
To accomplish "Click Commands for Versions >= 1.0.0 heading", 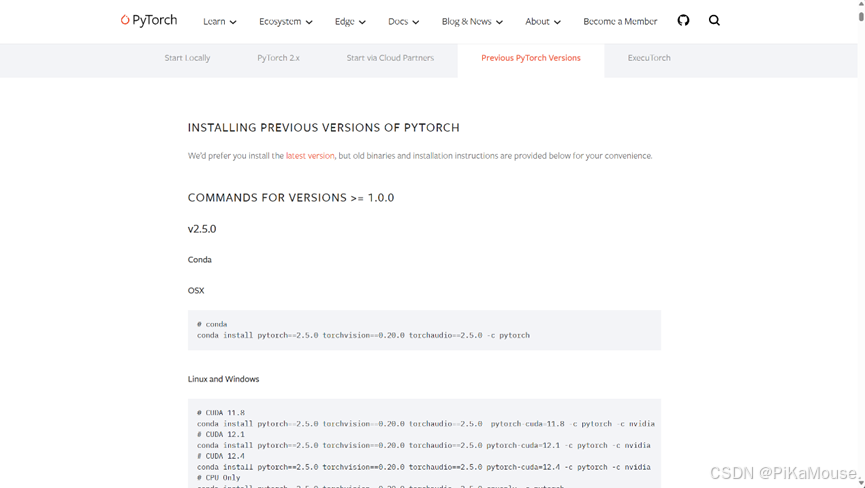I will click(x=291, y=198).
